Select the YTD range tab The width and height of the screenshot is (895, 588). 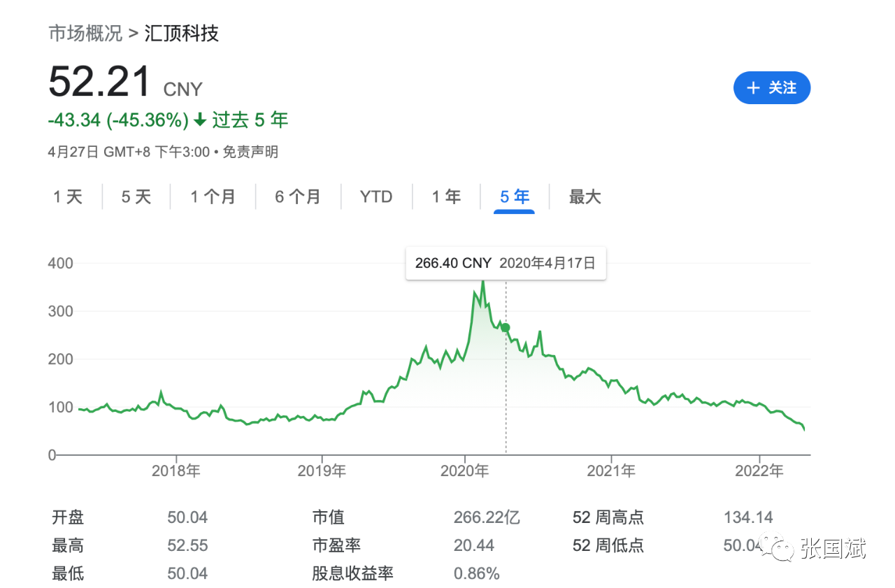376,197
